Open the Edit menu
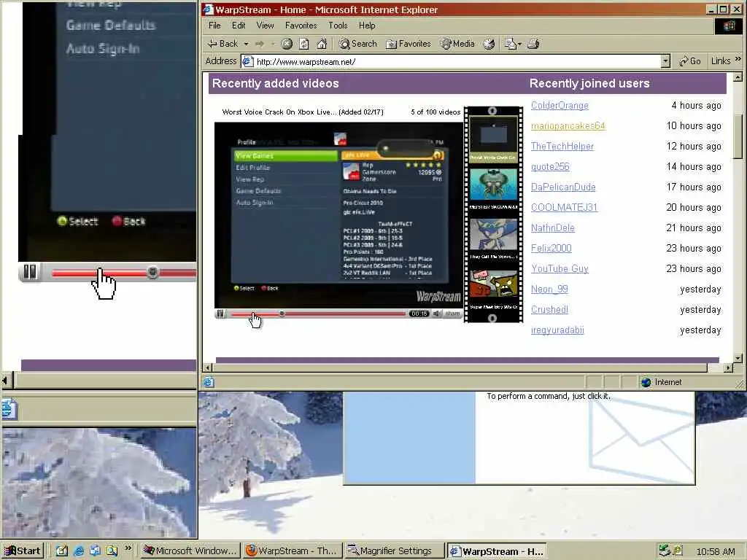Screen dimensions: 747x560 pyautogui.click(x=239, y=26)
